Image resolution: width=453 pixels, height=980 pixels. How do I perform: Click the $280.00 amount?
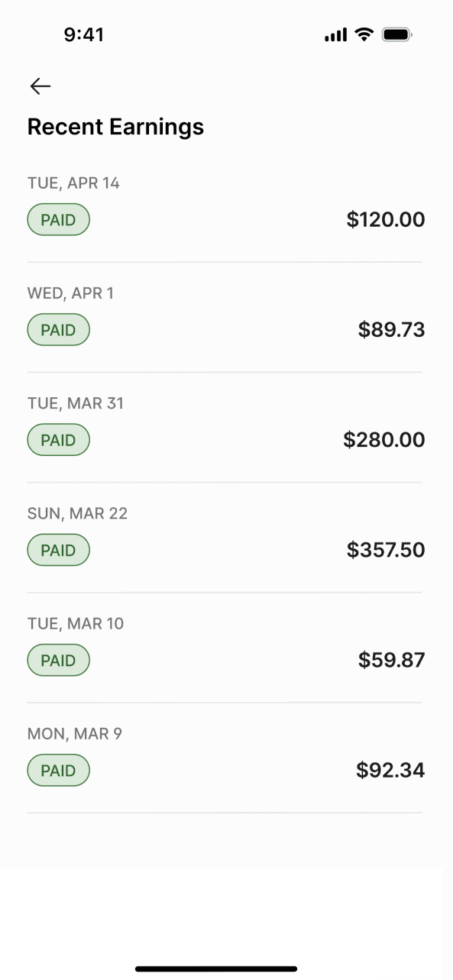click(x=384, y=439)
